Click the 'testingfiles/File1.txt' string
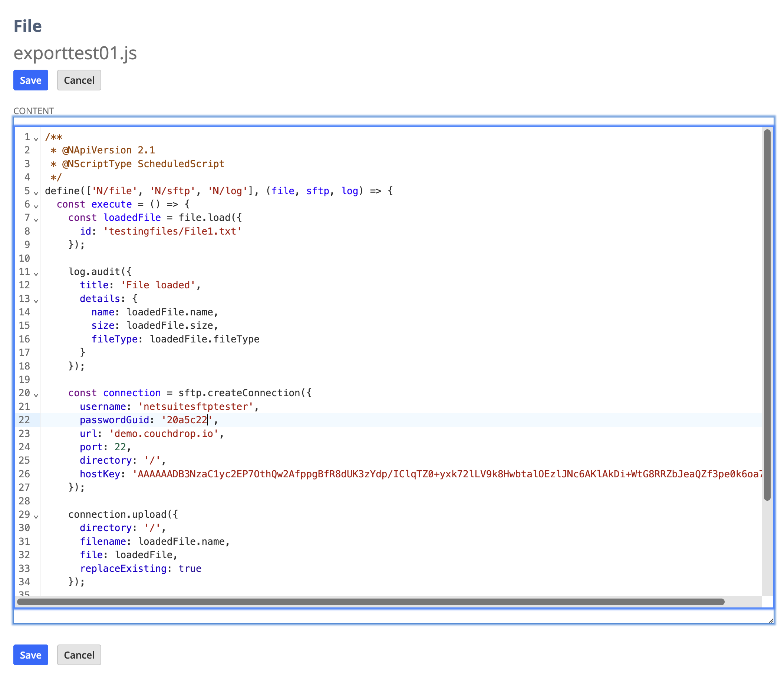784x676 pixels. (x=172, y=231)
